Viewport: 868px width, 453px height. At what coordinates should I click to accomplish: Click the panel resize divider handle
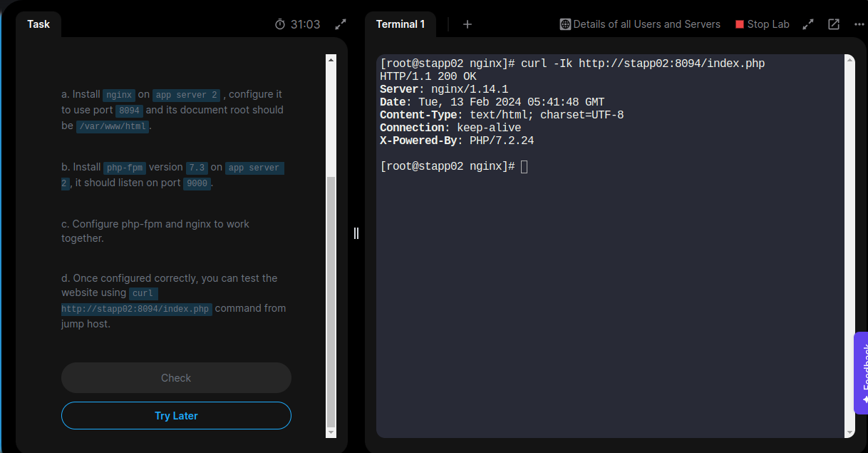(356, 233)
